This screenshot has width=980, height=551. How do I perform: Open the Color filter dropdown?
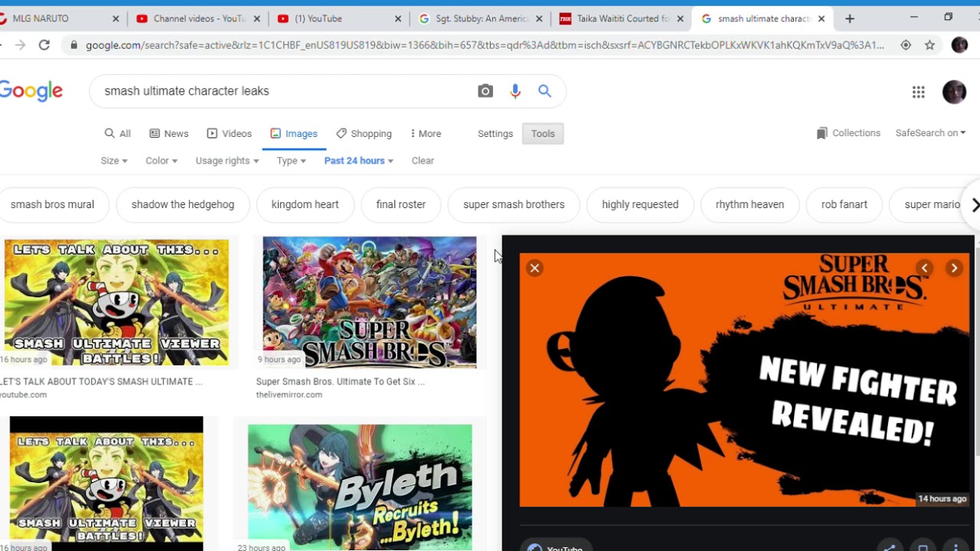pos(162,161)
